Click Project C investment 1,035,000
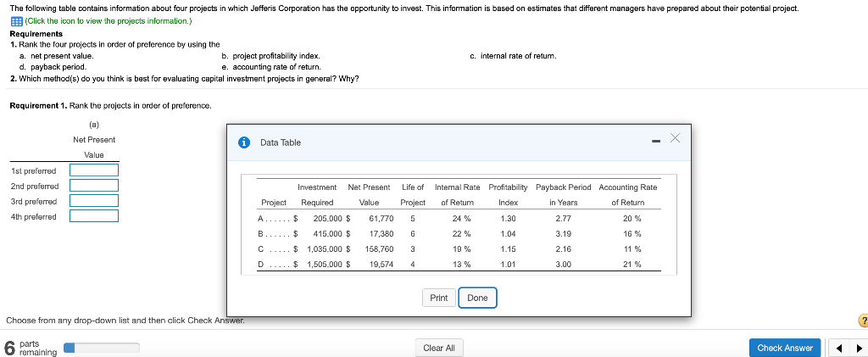Viewport: 868px width, 357px height. click(x=324, y=249)
